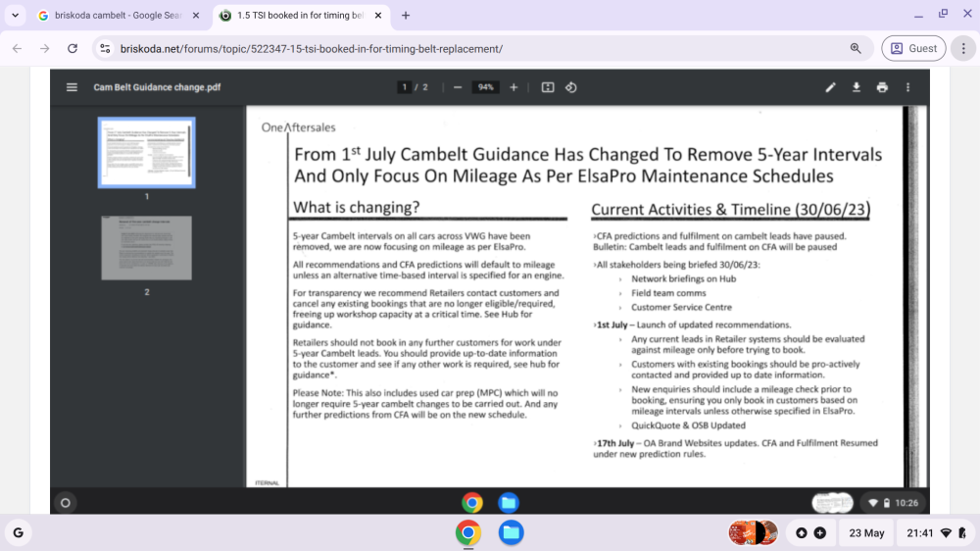The image size is (980, 551).
Task: Click the PDF zoom out minus button
Action: [458, 87]
